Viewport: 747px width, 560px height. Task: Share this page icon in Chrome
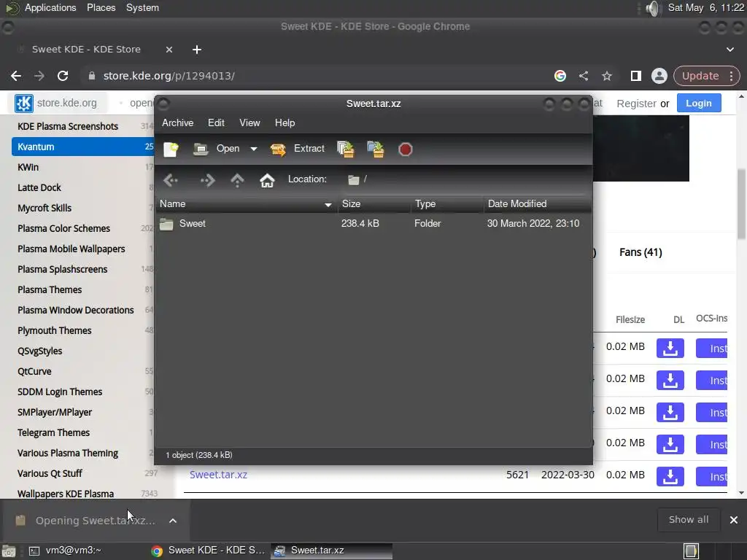coord(584,76)
